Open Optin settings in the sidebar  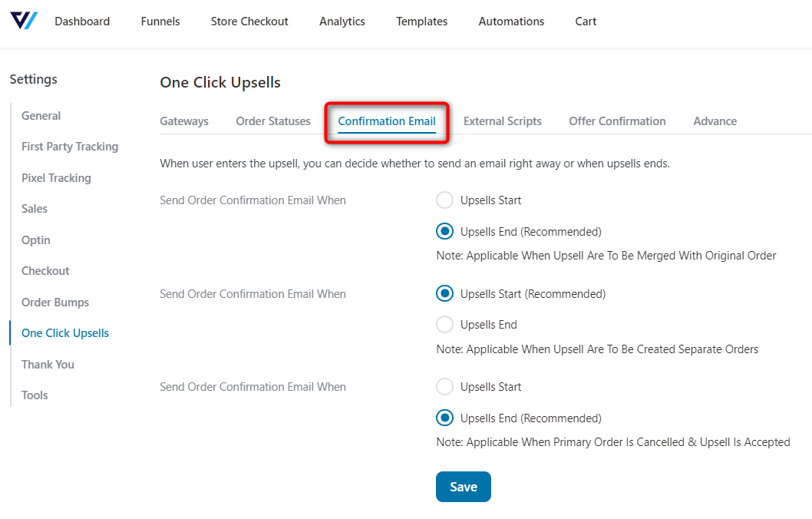(x=36, y=240)
